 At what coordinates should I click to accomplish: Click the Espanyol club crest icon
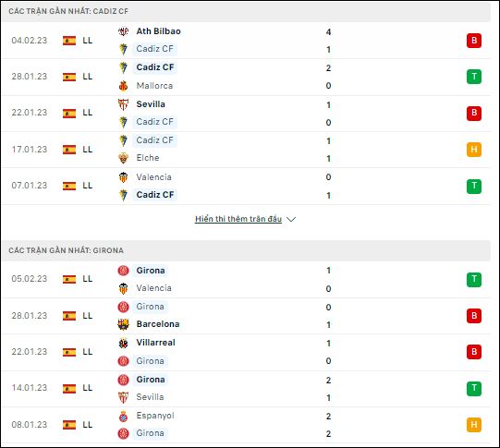click(x=124, y=417)
